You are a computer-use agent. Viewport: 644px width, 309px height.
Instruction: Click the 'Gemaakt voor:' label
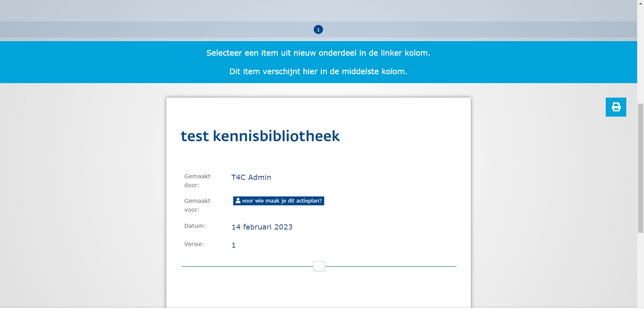[x=197, y=205]
